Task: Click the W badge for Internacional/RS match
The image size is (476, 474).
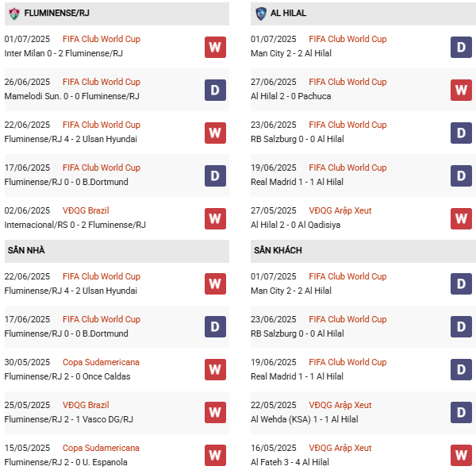Action: 215,218
